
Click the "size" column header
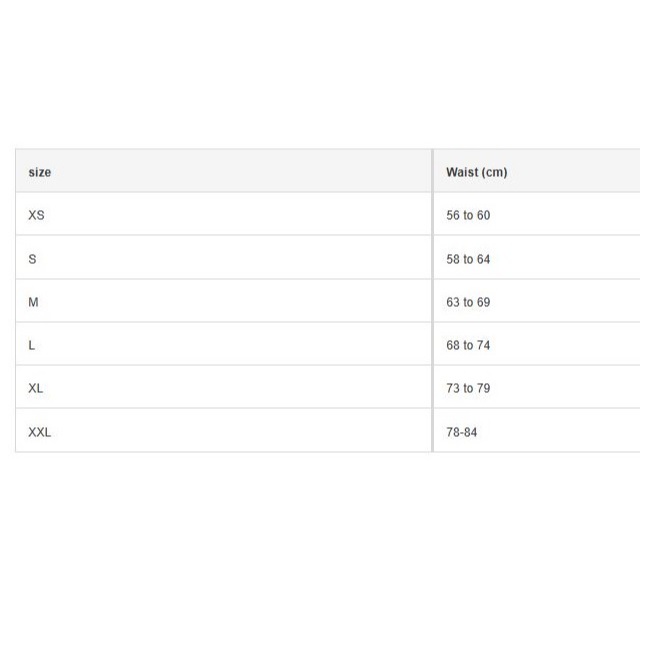tap(40, 172)
